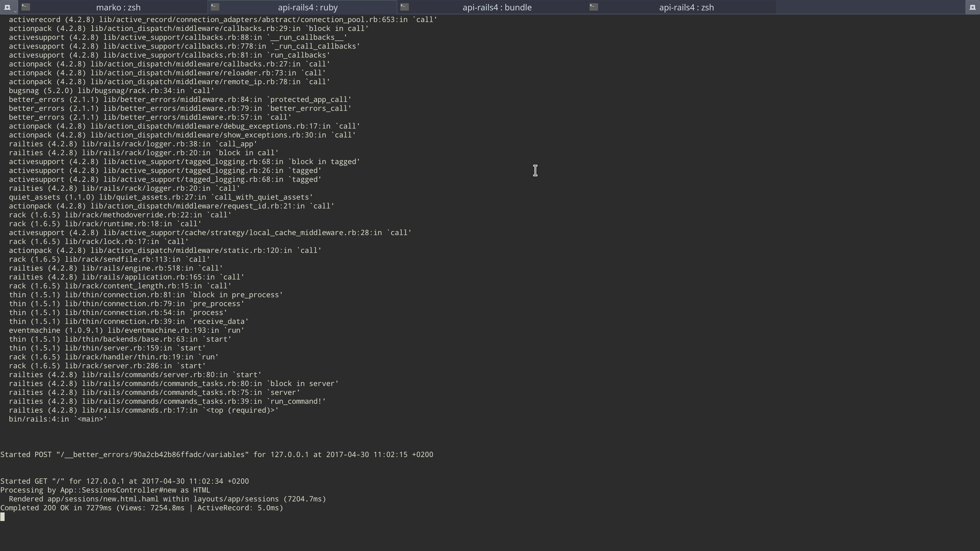
Task: Click the new tab button
Action: [7, 7]
